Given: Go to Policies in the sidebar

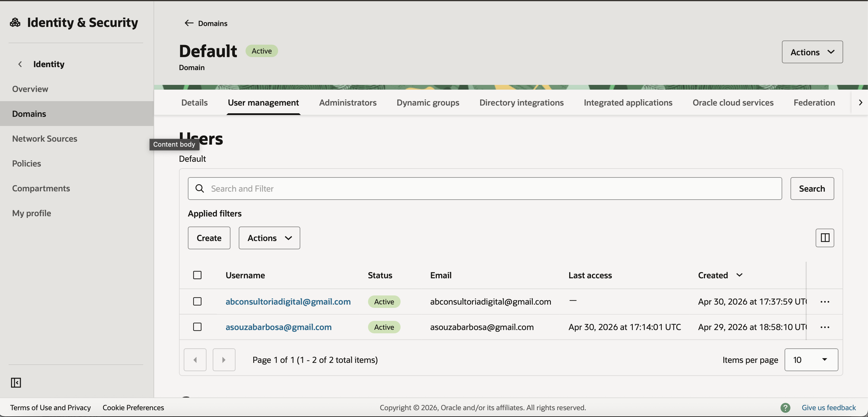Looking at the screenshot, I should [77, 163].
